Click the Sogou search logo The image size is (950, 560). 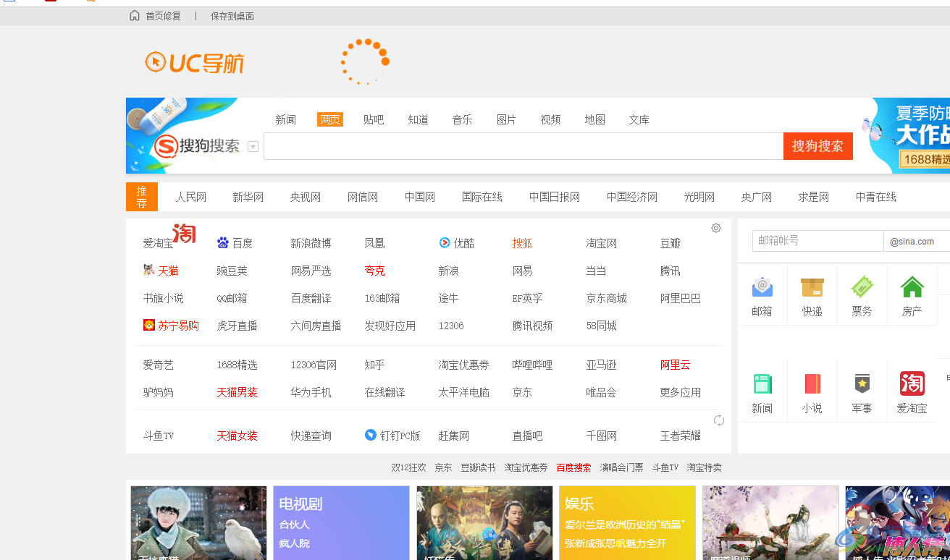click(x=196, y=146)
